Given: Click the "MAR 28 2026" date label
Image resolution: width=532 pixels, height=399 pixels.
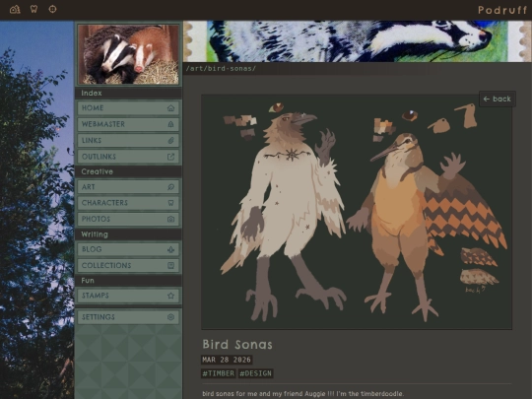Looking at the screenshot, I should 227,360.
